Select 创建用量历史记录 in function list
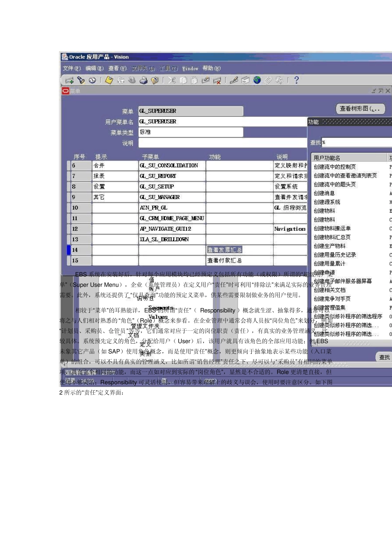This screenshot has height=555, width=392. pyautogui.click(x=335, y=255)
